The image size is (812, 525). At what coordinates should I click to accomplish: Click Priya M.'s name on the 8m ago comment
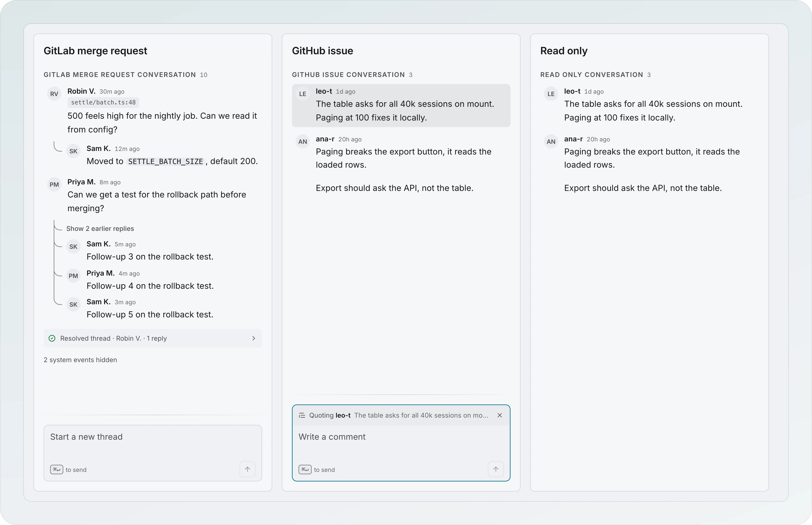(x=81, y=182)
